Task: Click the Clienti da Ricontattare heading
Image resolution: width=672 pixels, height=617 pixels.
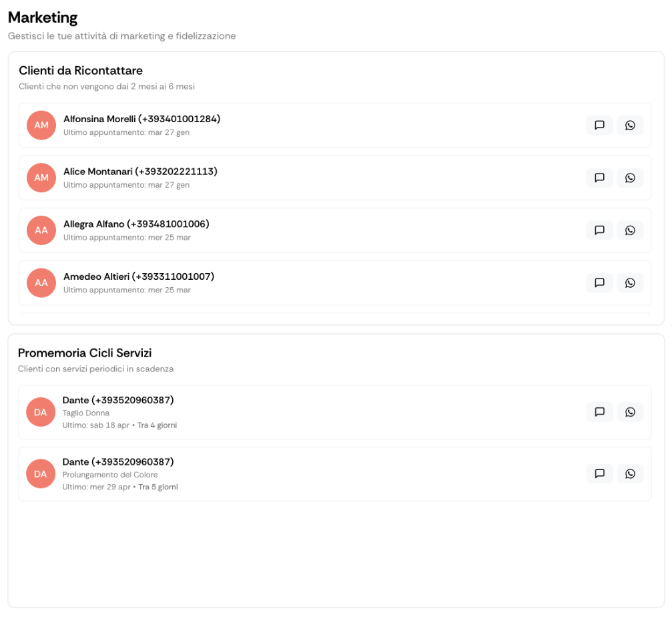Action: [81, 70]
